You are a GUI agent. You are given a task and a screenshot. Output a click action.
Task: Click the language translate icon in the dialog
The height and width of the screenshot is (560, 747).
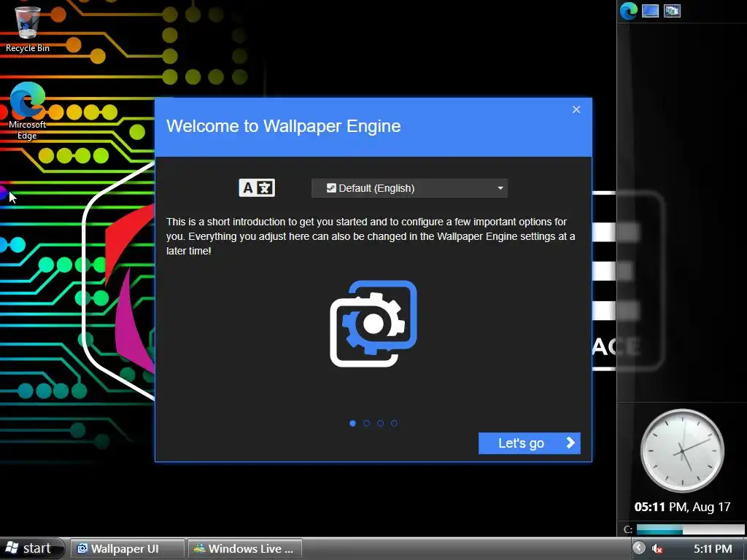point(257,187)
